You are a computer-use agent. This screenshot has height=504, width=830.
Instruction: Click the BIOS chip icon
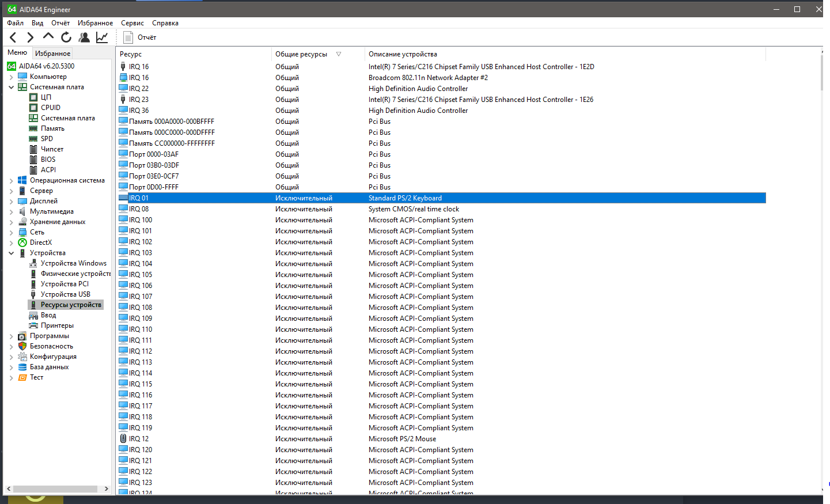click(33, 160)
